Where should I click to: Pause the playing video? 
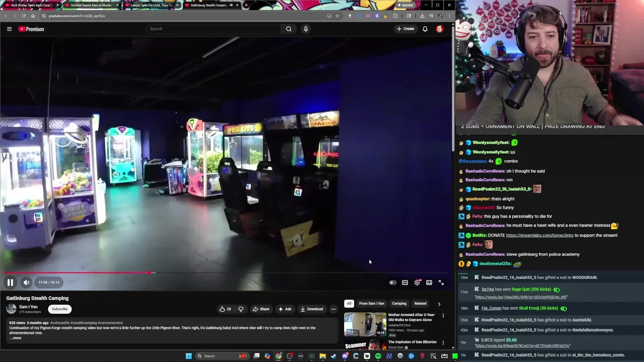pyautogui.click(x=10, y=283)
